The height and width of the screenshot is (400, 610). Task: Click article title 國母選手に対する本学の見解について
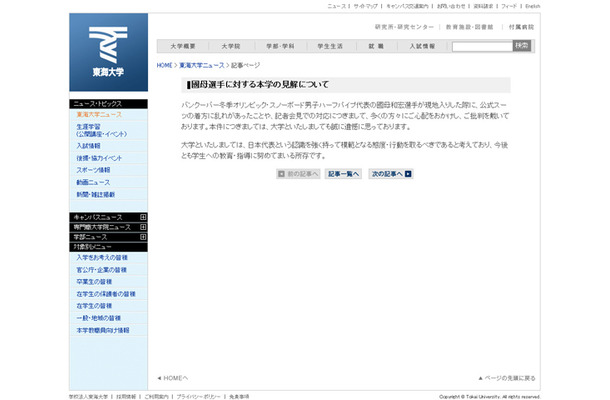pos(260,85)
